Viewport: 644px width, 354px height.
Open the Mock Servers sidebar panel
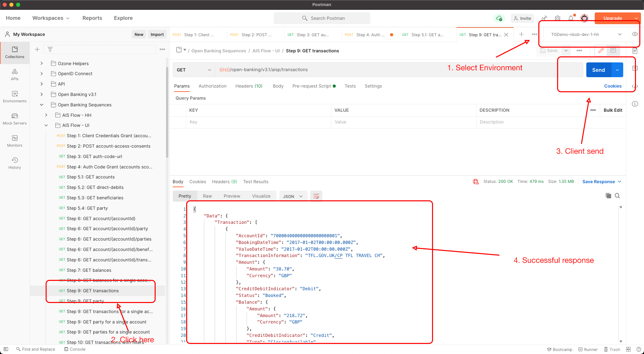pos(15,119)
